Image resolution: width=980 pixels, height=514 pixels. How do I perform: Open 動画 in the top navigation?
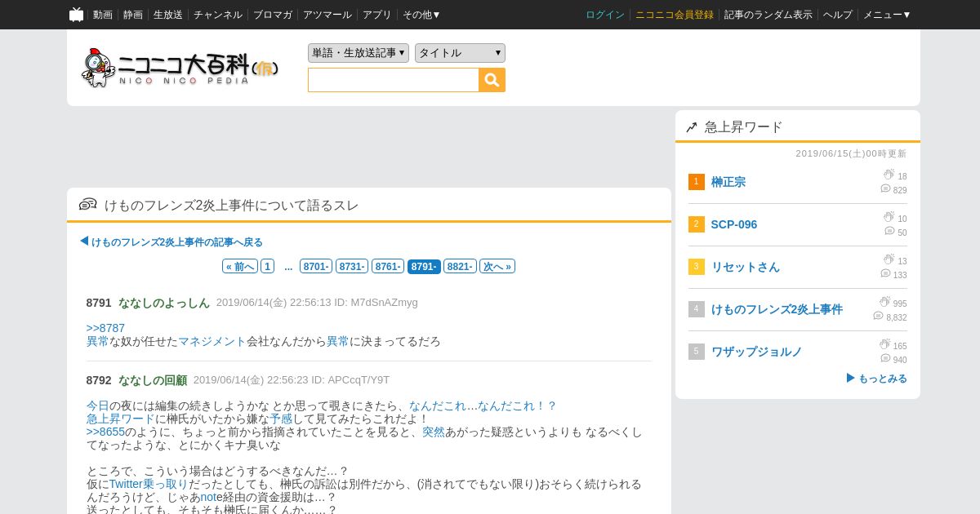(103, 15)
